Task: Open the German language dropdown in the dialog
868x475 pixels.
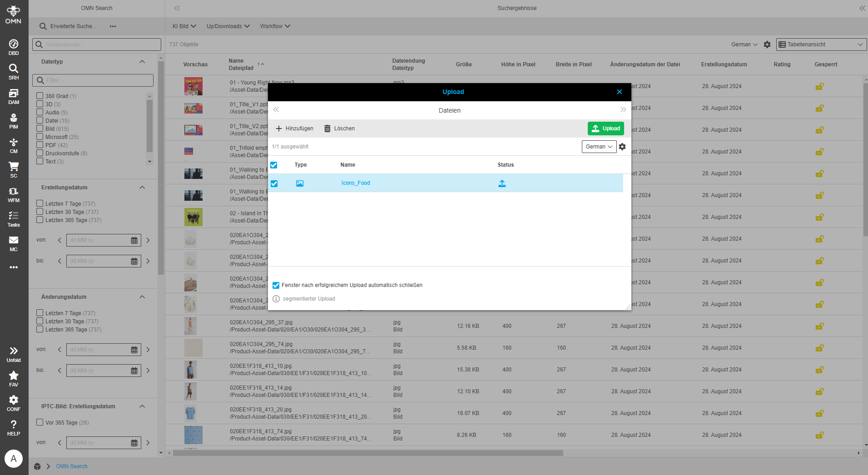Action: (599, 146)
